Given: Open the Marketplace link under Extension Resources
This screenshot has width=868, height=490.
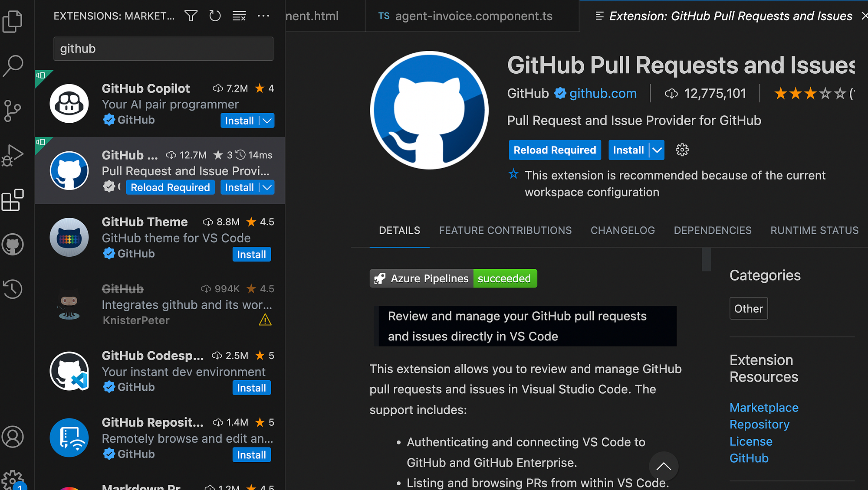Looking at the screenshot, I should pyautogui.click(x=764, y=408).
